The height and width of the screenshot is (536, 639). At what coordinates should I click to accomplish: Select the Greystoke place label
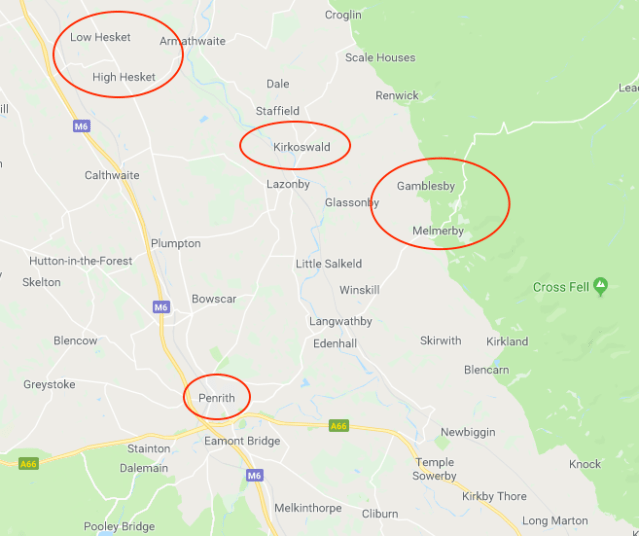pyautogui.click(x=49, y=384)
